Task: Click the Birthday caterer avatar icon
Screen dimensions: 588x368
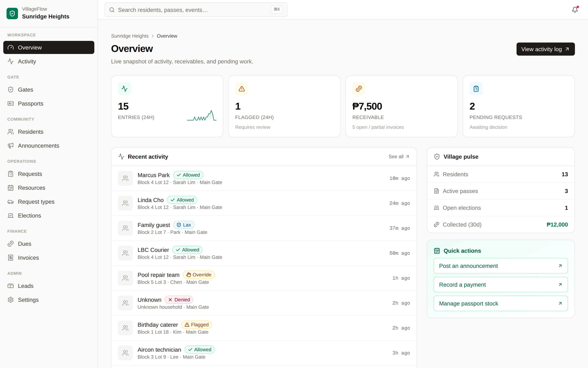Action: 125,328
